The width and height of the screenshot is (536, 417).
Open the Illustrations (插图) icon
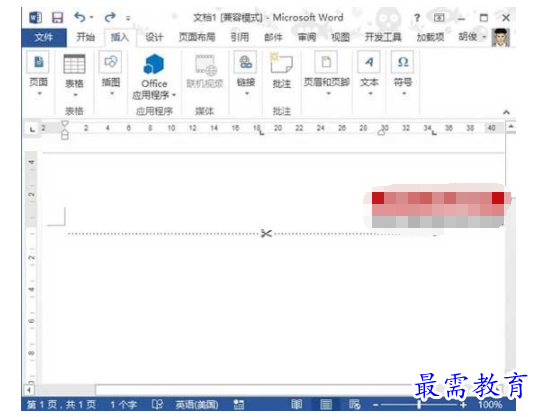pos(110,62)
